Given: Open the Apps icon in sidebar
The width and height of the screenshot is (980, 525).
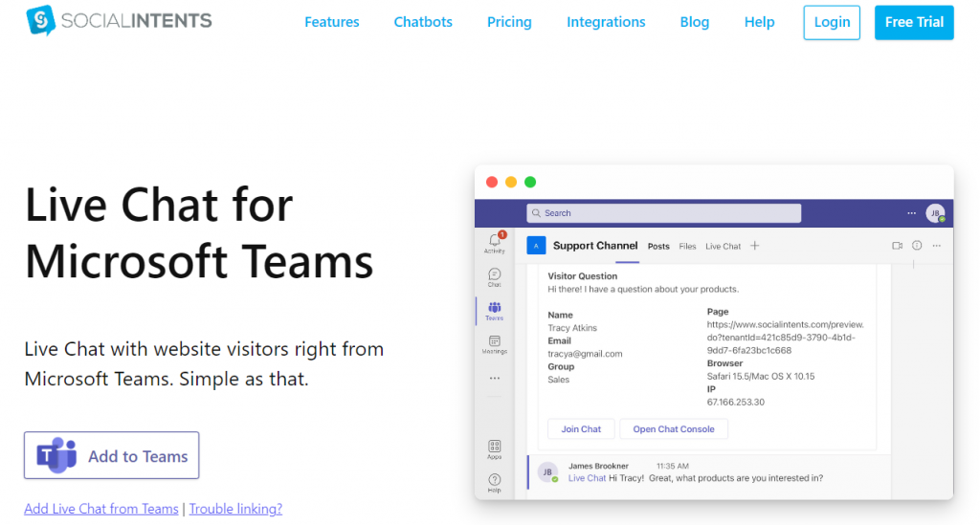Looking at the screenshot, I should pos(495,449).
